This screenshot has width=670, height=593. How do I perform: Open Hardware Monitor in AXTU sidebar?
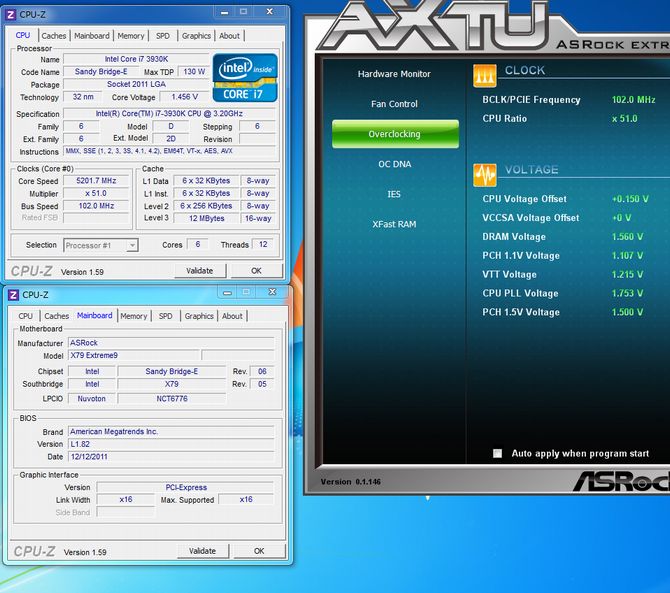click(394, 74)
